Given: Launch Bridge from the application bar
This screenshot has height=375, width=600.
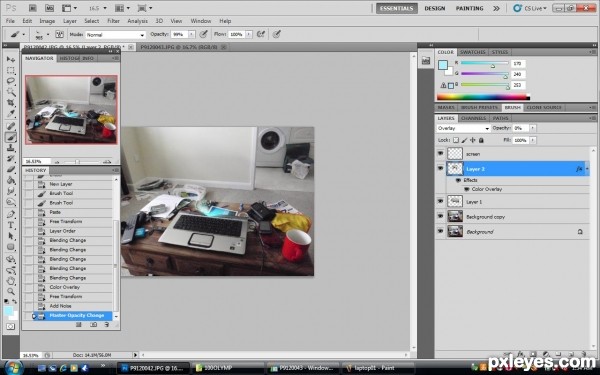Looking at the screenshot, I should 33,8.
